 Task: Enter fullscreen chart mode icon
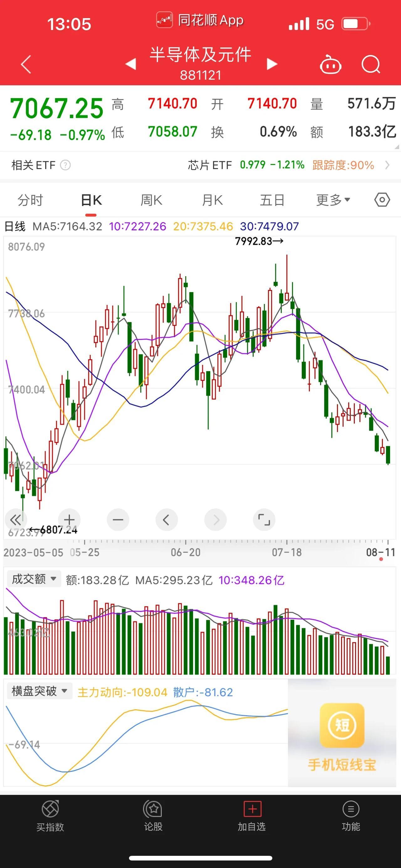(x=264, y=520)
